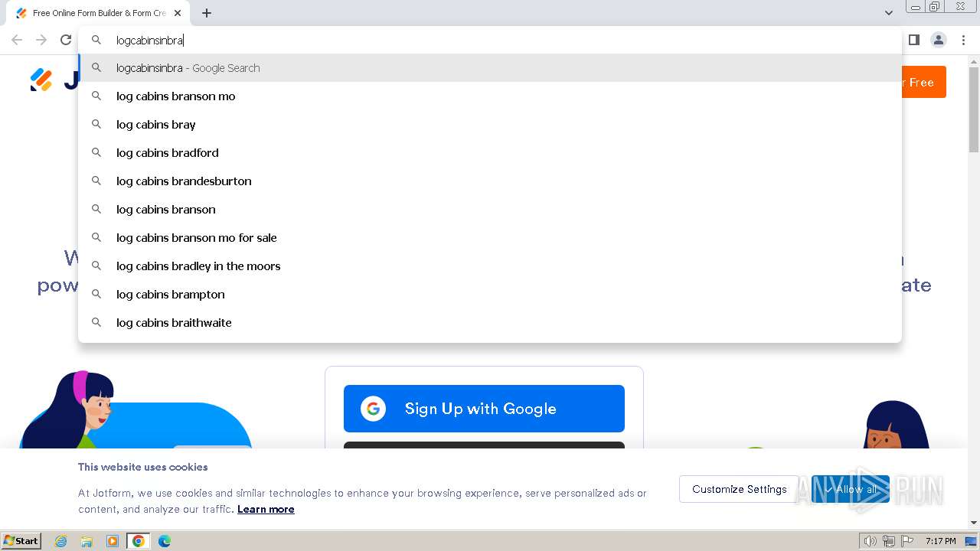This screenshot has height=551, width=980.
Task: Open a new tab with the plus icon
Action: click(x=207, y=13)
